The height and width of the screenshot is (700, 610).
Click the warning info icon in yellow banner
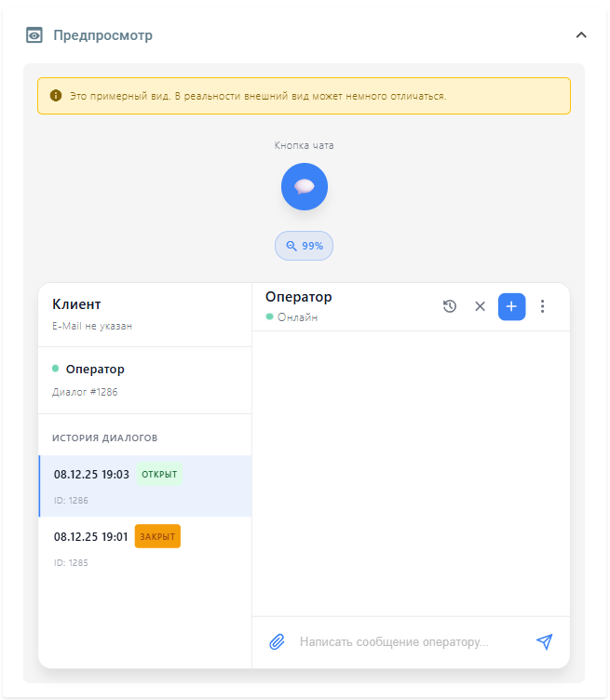(x=56, y=96)
